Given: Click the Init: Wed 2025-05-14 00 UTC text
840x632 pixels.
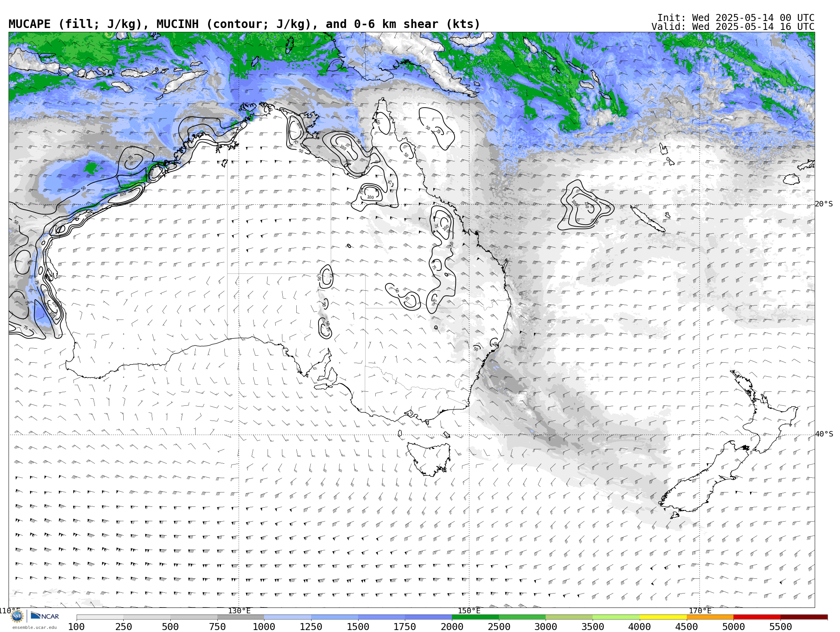Looking at the screenshot, I should [736, 18].
